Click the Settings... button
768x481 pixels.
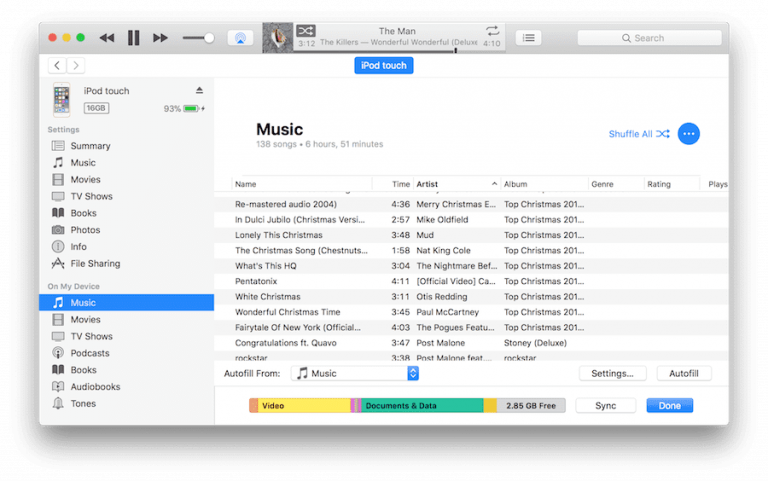[x=612, y=373]
